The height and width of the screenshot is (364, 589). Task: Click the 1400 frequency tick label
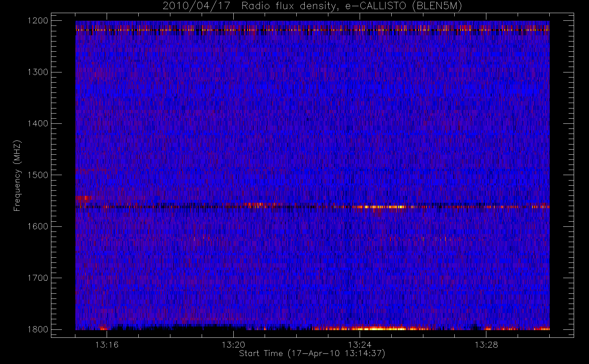(x=38, y=124)
